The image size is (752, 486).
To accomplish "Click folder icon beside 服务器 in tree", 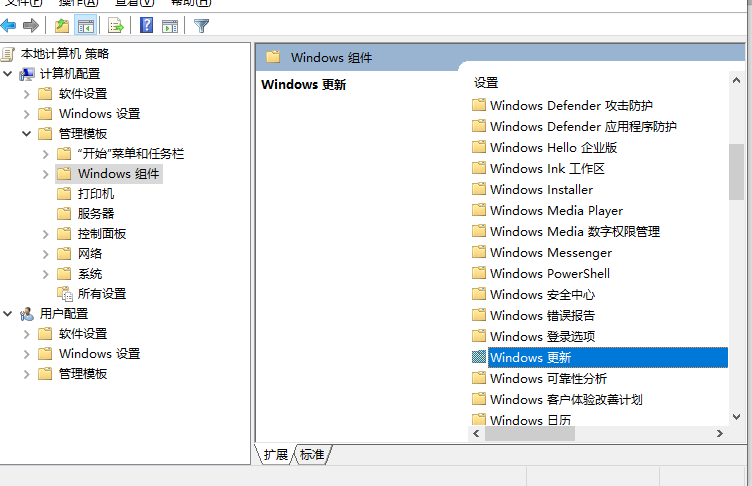I will tap(64, 213).
